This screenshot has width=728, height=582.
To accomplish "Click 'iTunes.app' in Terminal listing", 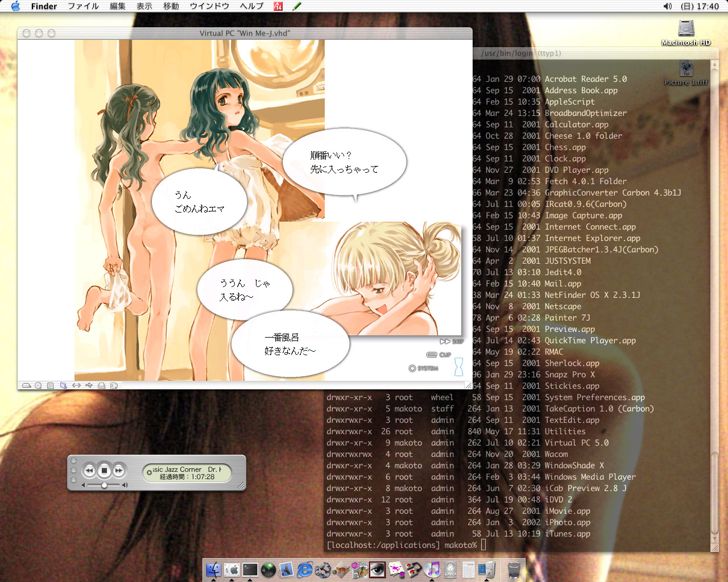I will click(568, 534).
